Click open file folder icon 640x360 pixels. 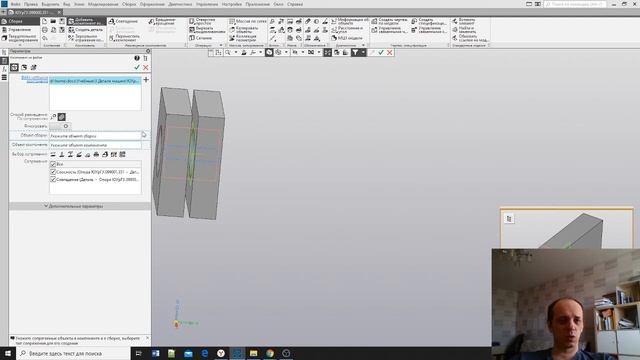pyautogui.click(x=53, y=21)
